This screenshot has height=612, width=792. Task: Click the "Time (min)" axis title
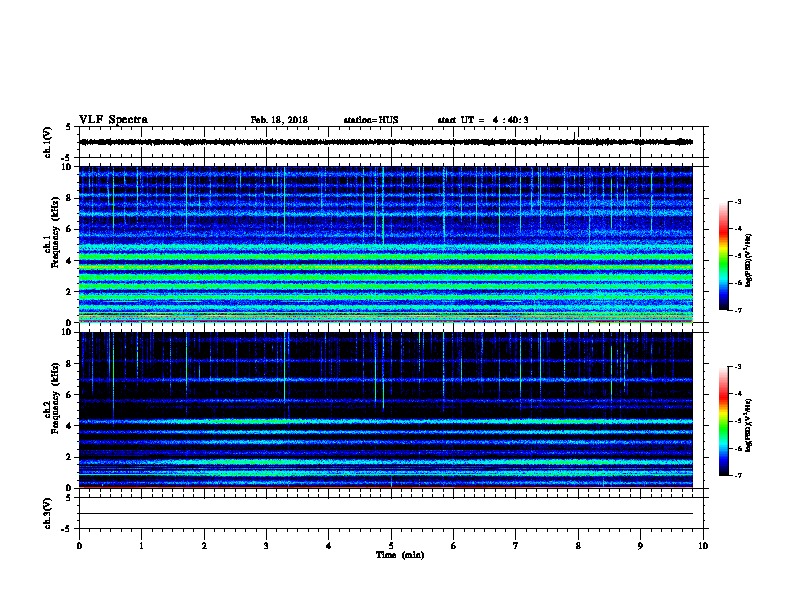[x=400, y=555]
